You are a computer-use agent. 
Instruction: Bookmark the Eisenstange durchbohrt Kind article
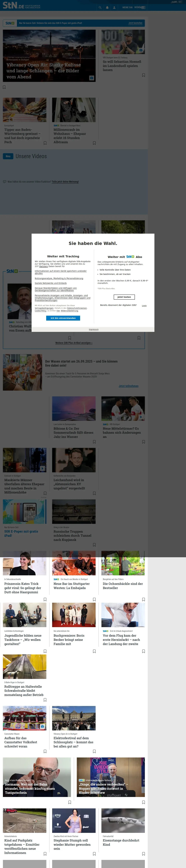tap(143, 854)
